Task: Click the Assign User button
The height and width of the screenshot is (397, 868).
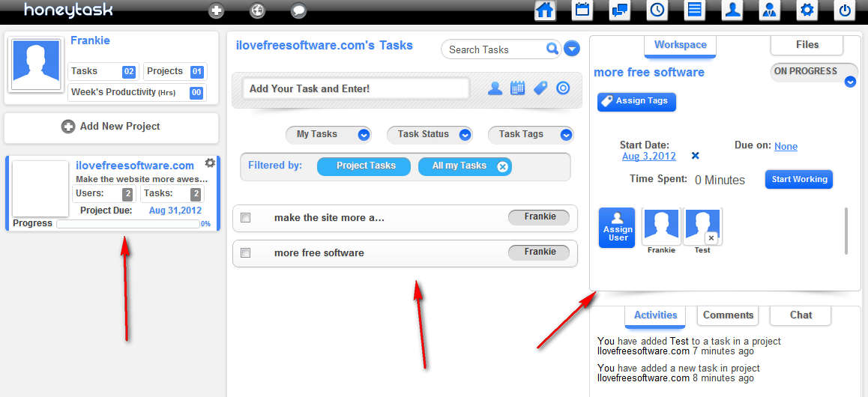Action: (x=617, y=228)
